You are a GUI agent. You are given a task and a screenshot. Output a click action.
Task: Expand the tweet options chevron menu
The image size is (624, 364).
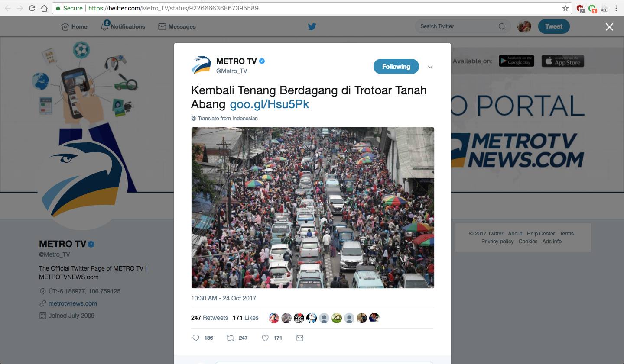(x=430, y=67)
